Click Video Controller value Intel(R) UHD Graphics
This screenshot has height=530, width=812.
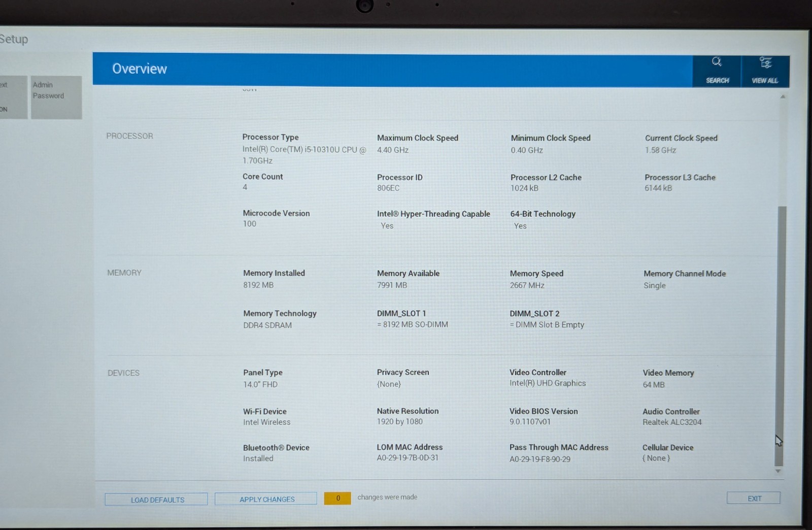(x=548, y=383)
